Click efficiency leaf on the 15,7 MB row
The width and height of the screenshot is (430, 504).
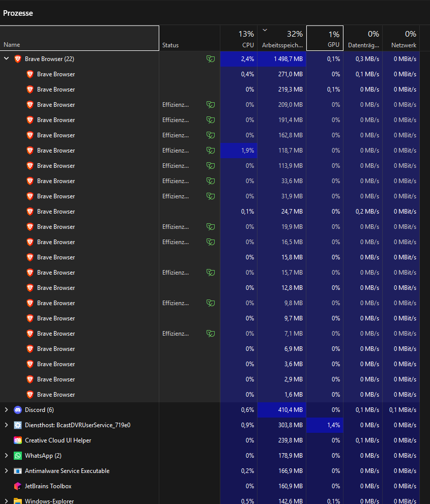[x=211, y=273]
